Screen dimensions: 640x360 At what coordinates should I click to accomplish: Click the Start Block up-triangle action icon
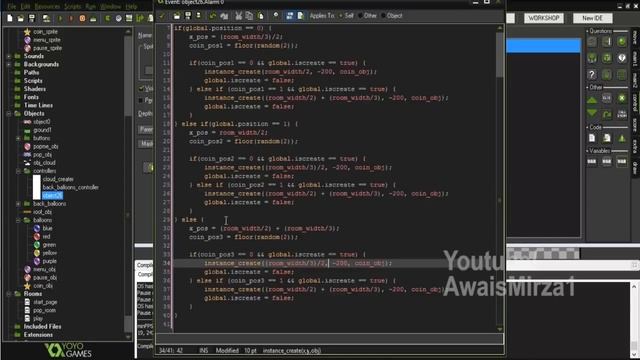[x=592, y=99]
